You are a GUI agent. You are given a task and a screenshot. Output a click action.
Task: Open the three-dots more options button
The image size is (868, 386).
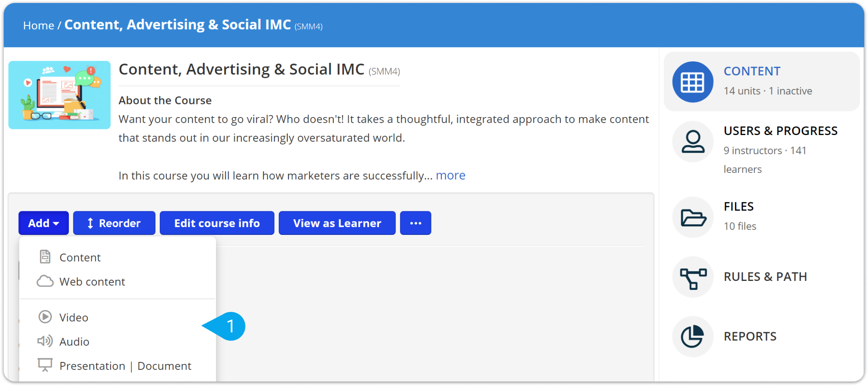coord(416,223)
